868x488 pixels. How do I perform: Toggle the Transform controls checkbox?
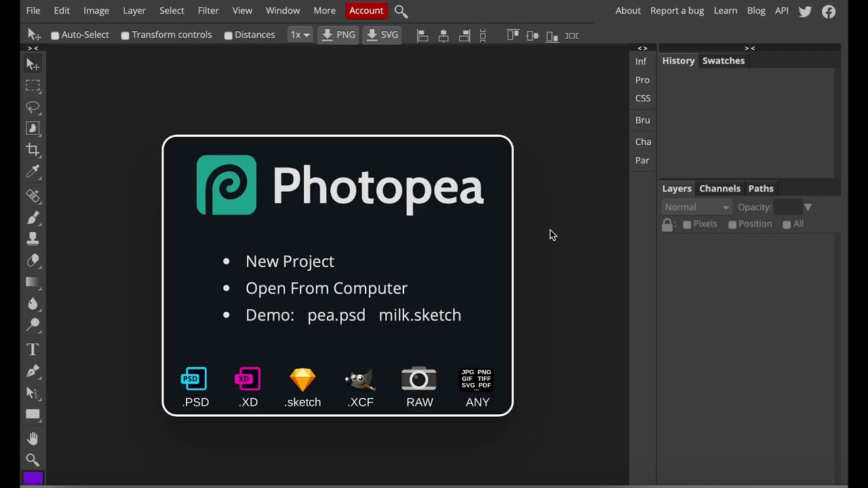click(125, 35)
